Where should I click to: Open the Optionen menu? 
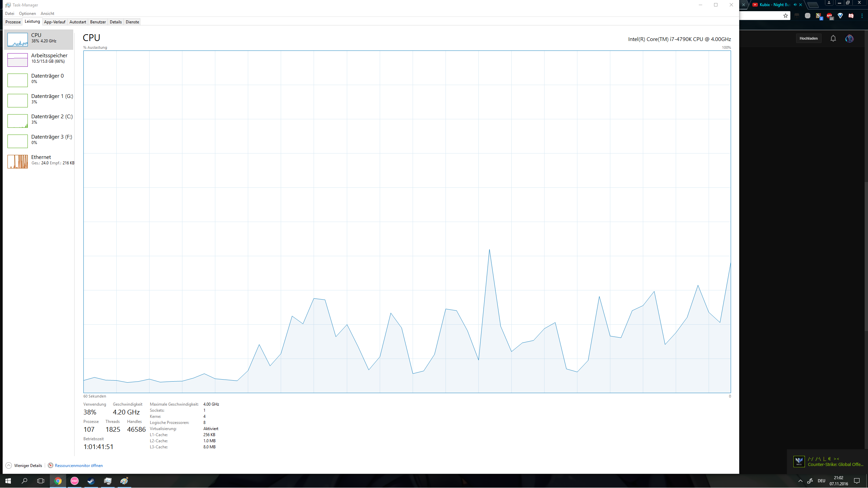click(27, 14)
